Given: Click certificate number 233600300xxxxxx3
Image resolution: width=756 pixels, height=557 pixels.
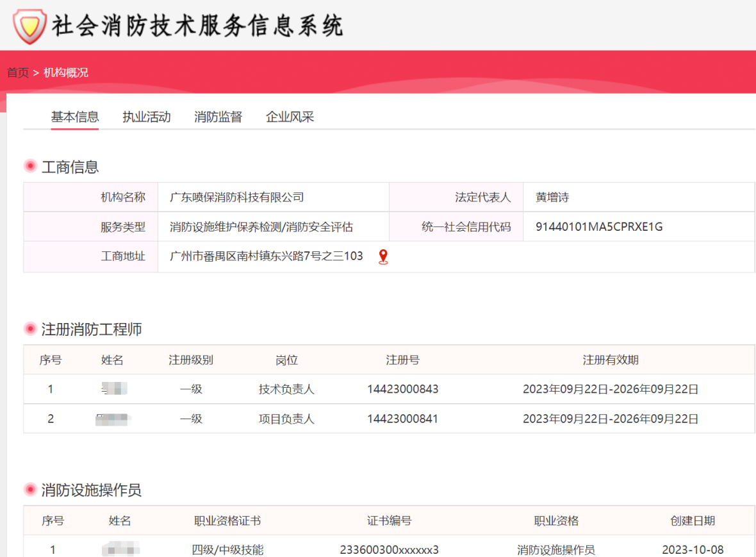Looking at the screenshot, I should click(x=389, y=550).
